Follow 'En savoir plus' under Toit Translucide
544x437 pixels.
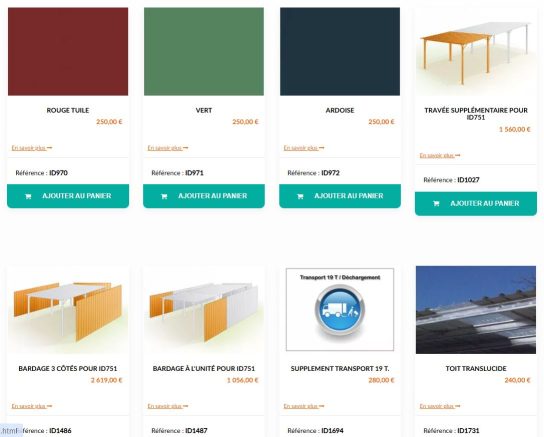440,406
